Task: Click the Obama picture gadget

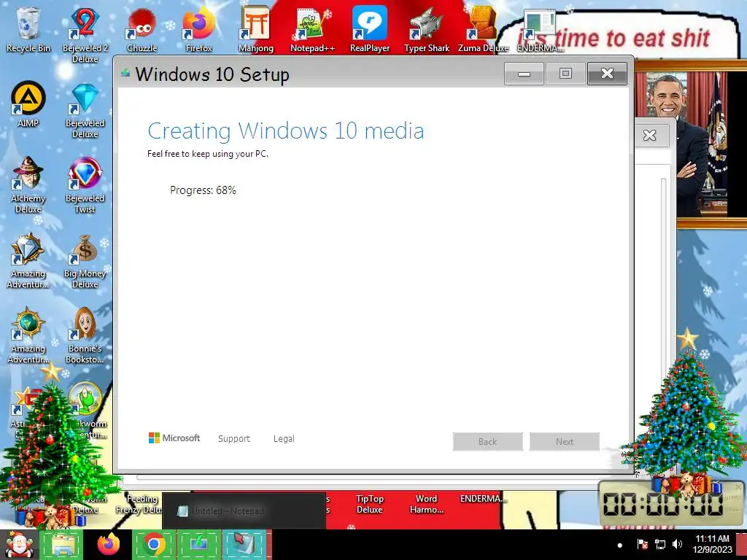Action: click(x=690, y=144)
